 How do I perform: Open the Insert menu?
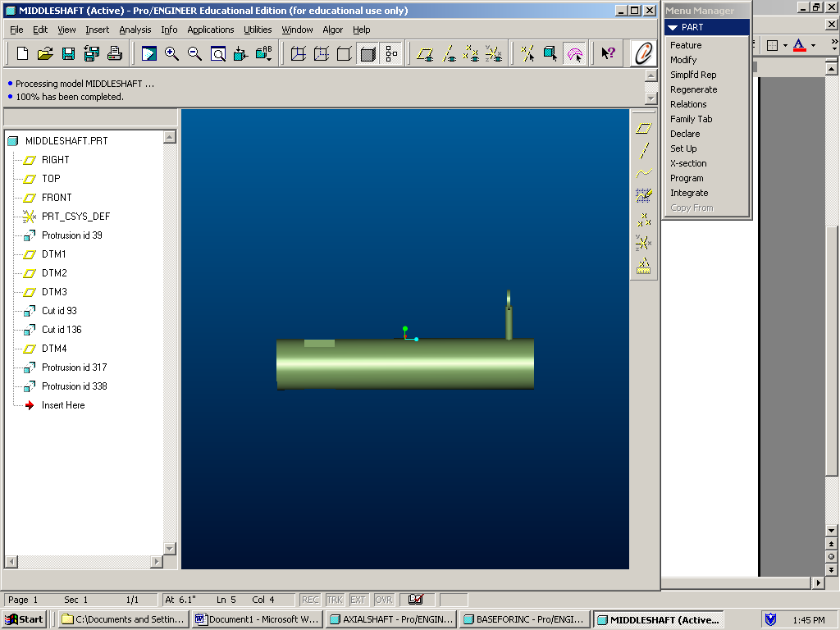click(97, 30)
